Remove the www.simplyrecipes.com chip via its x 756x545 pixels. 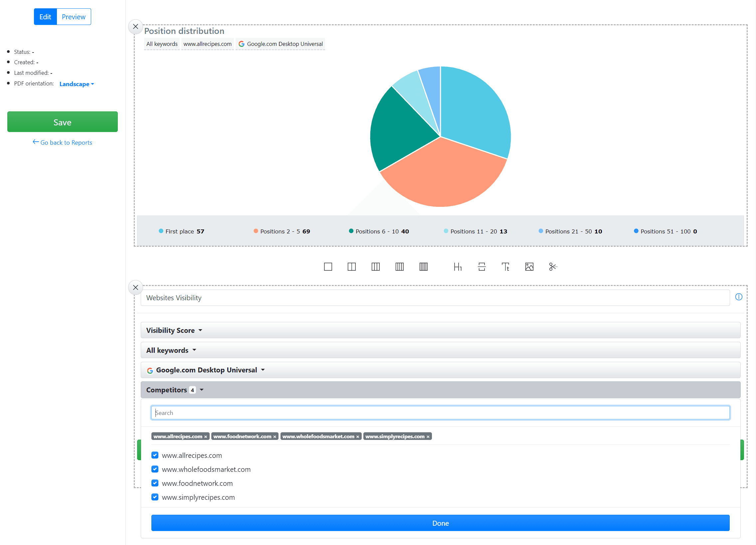[x=428, y=437]
